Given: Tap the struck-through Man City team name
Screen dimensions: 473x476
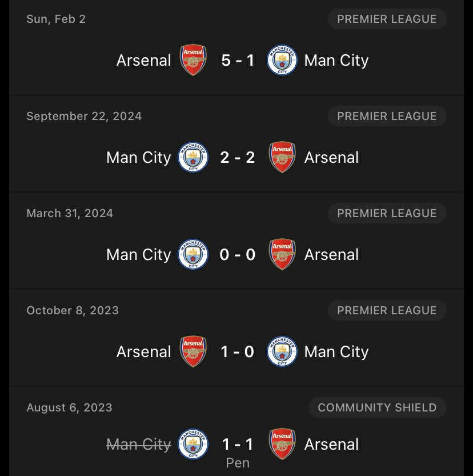Looking at the screenshot, I should coord(139,445).
